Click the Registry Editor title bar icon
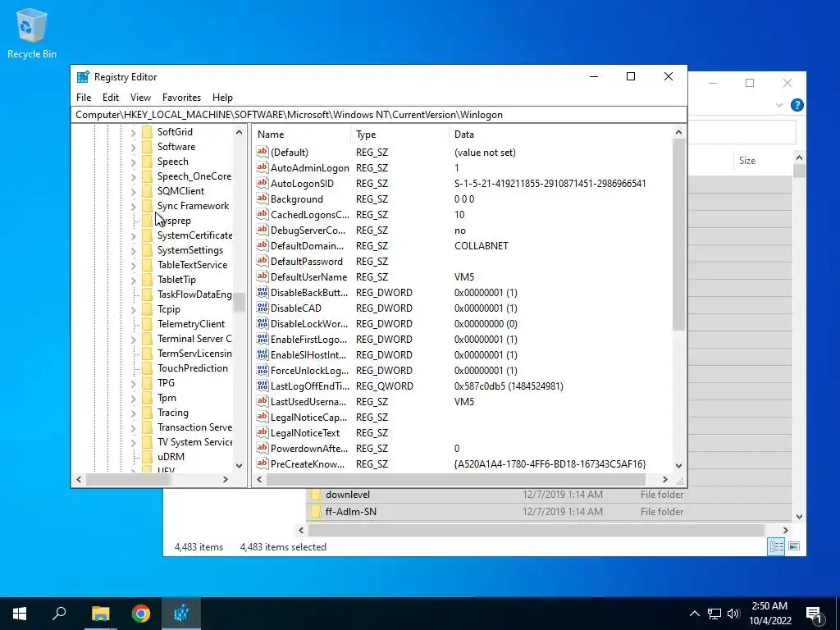The image size is (840, 630). (83, 76)
